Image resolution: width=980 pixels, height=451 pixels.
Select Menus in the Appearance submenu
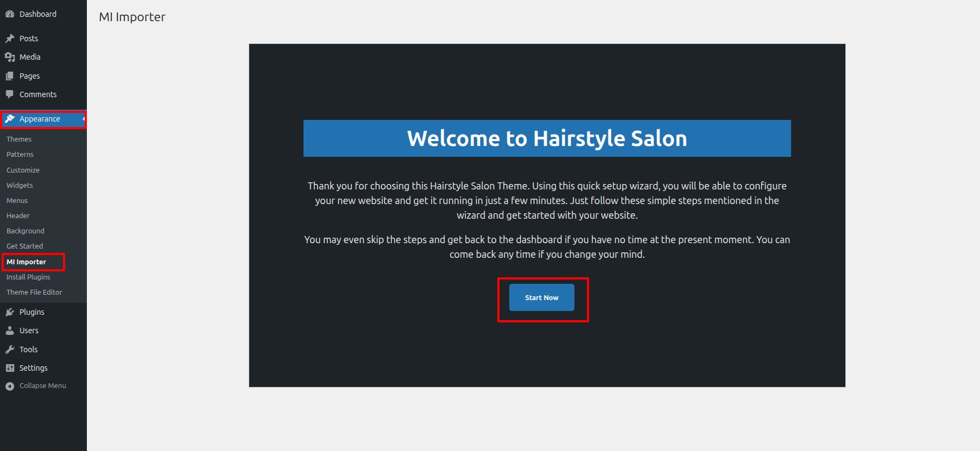[x=17, y=201]
